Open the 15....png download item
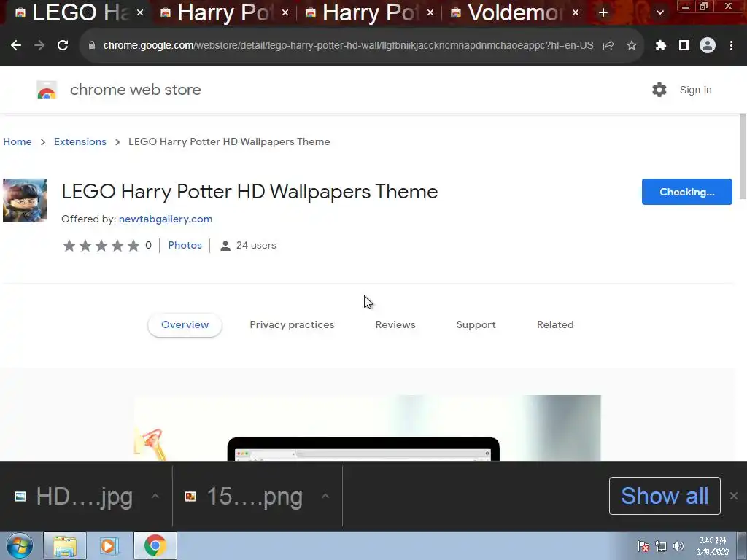The image size is (747, 560). (x=244, y=496)
